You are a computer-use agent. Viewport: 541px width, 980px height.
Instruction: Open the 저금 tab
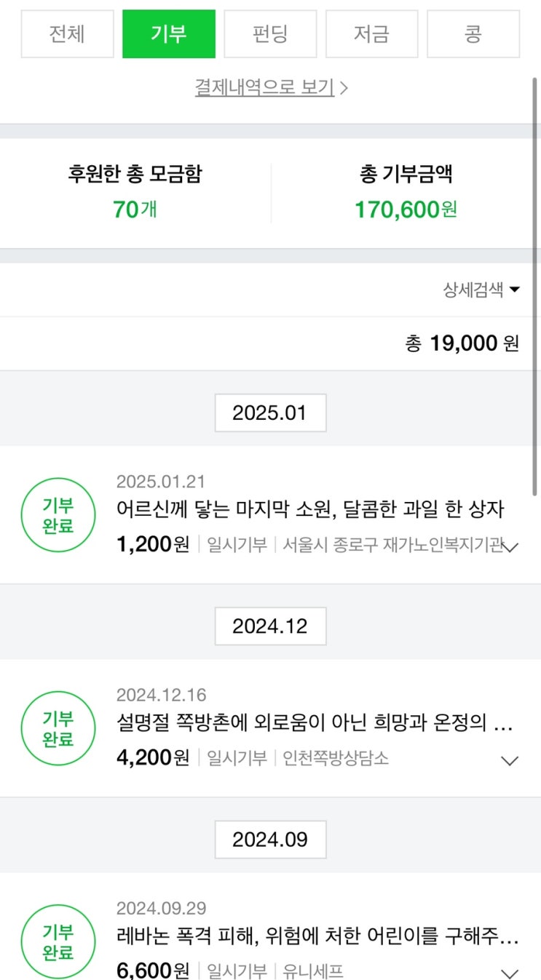(371, 34)
